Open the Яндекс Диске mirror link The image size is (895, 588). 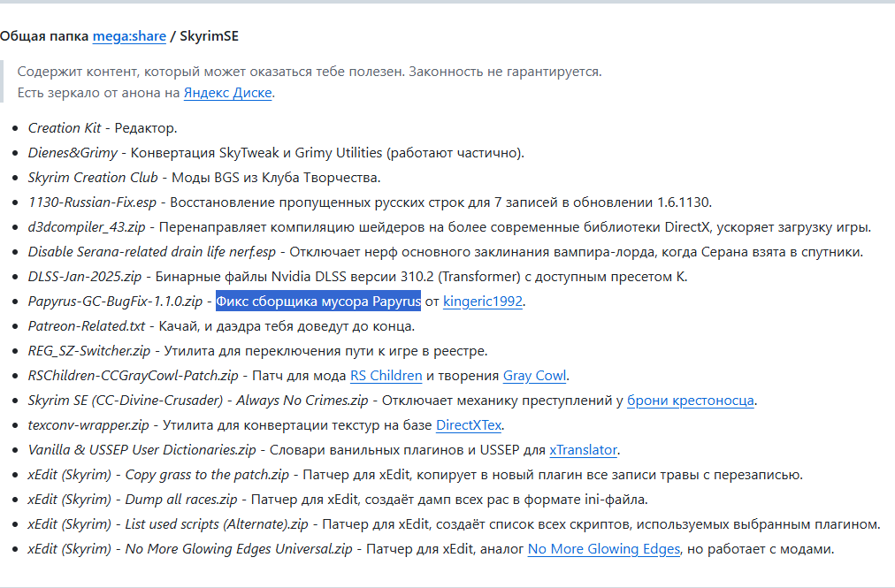(x=227, y=93)
